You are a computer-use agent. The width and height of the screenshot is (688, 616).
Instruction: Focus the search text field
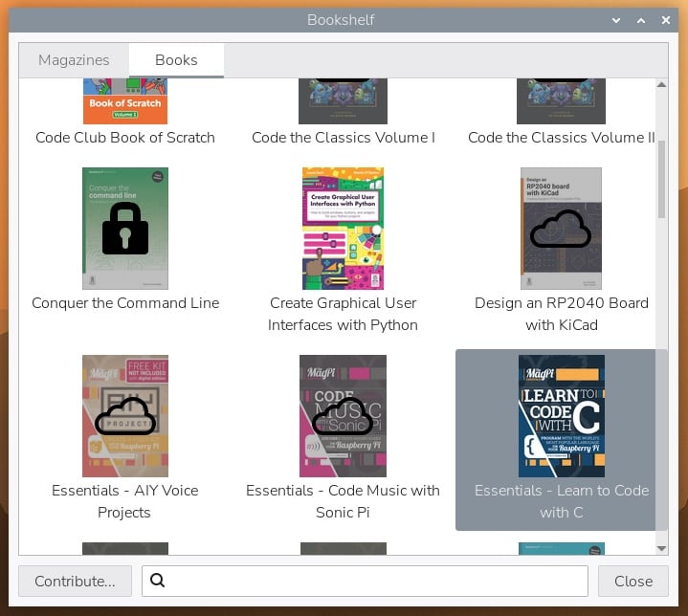373,581
